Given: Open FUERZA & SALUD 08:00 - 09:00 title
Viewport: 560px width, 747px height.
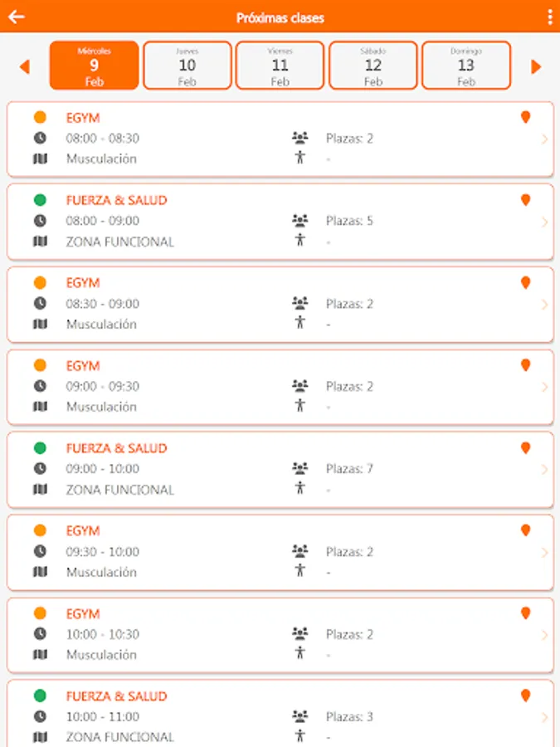Looking at the screenshot, I should (x=116, y=200).
